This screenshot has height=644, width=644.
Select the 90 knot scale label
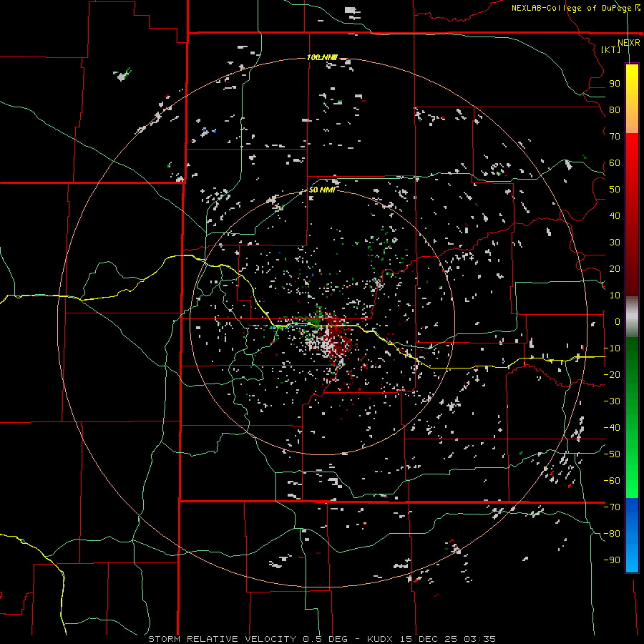(615, 84)
